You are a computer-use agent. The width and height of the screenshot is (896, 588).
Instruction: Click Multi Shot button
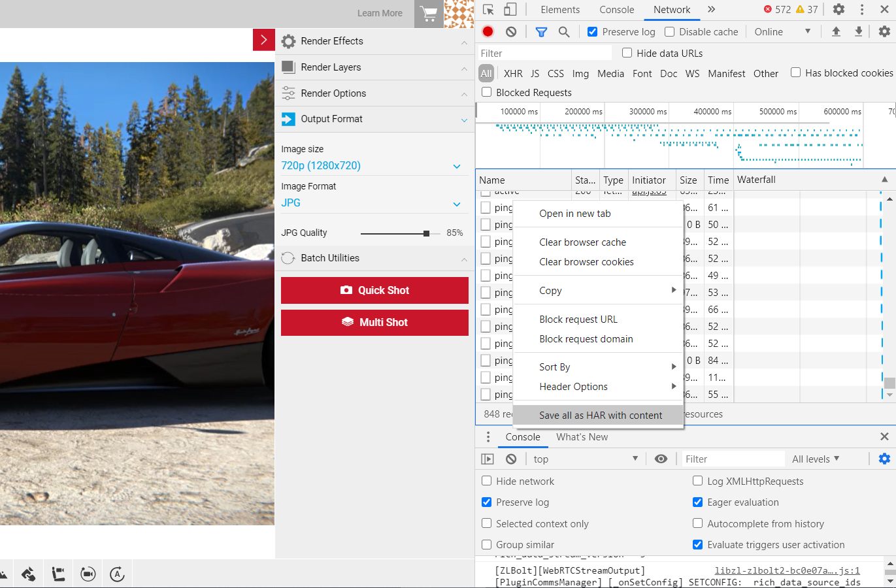pyautogui.click(x=374, y=323)
